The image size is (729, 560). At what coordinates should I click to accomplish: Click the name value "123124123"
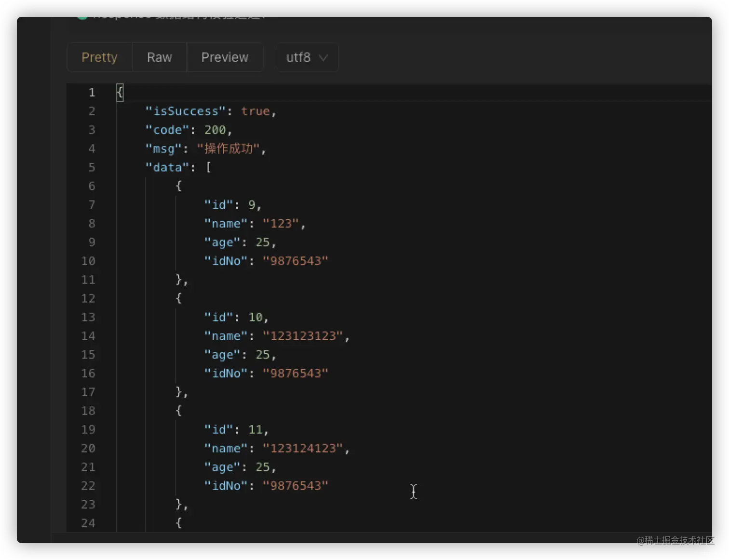pos(303,448)
